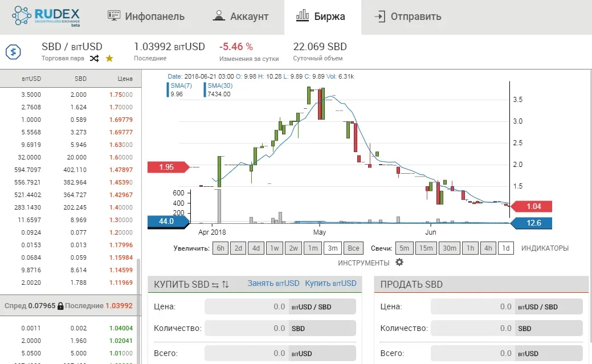Image resolution: width=592 pixels, height=364 pixels.
Task: Select ask order at price 1.30000
Action: pos(71,220)
